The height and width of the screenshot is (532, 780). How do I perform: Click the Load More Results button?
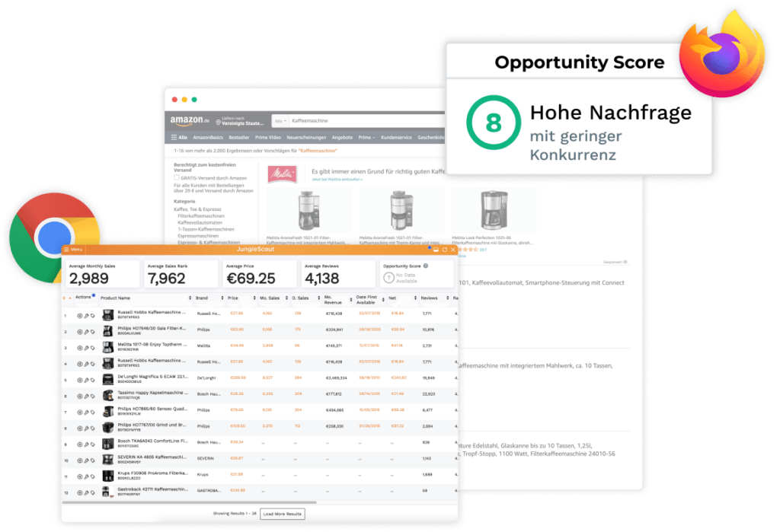click(x=282, y=514)
